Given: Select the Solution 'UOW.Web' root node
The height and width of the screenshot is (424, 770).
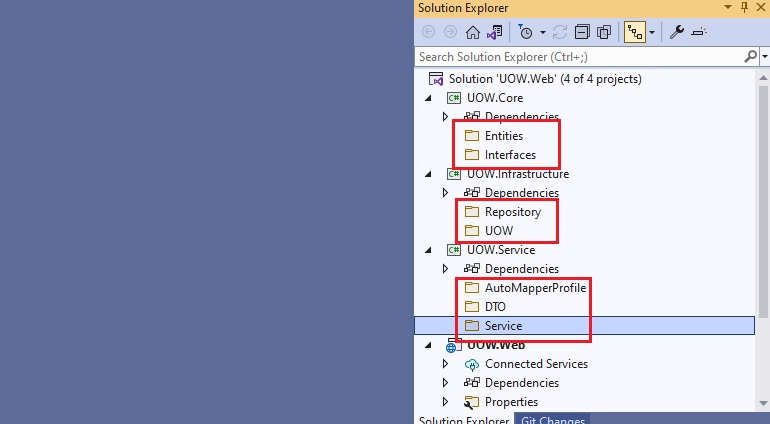Looking at the screenshot, I should pos(545,79).
